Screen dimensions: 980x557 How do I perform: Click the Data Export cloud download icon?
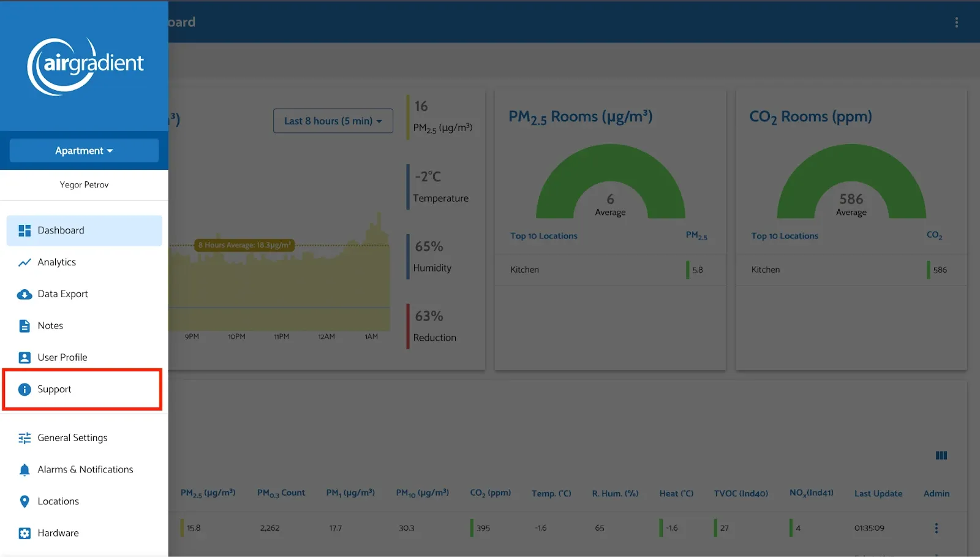coord(24,294)
